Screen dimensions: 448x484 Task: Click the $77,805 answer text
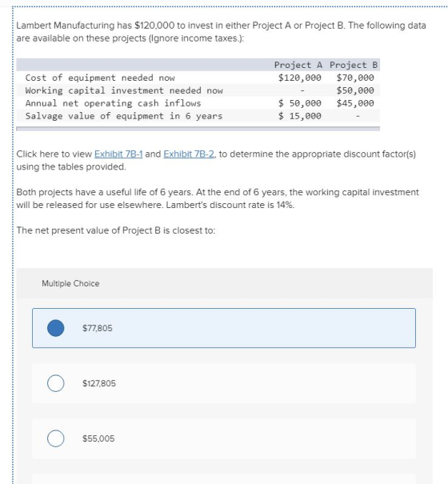[x=98, y=328]
